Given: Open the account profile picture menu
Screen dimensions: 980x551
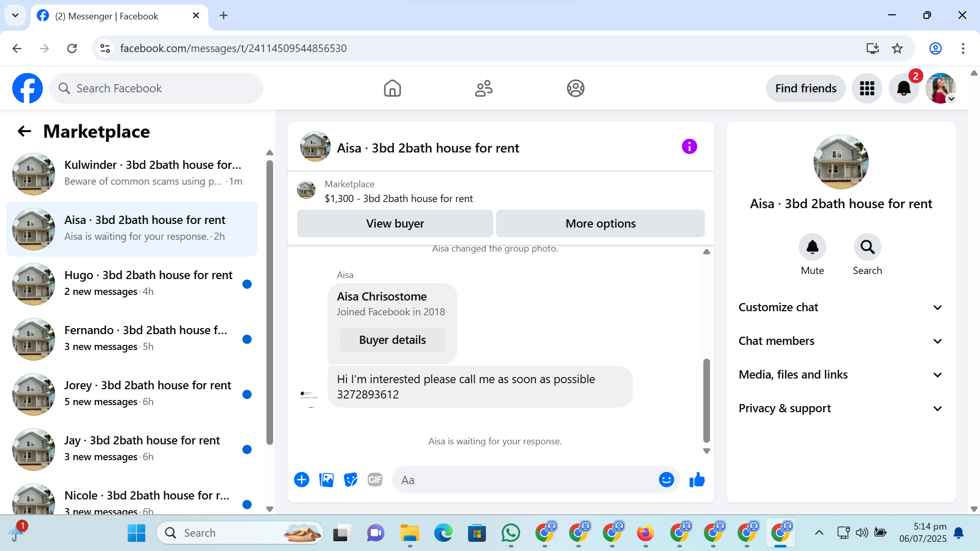Looking at the screenshot, I should (x=940, y=88).
